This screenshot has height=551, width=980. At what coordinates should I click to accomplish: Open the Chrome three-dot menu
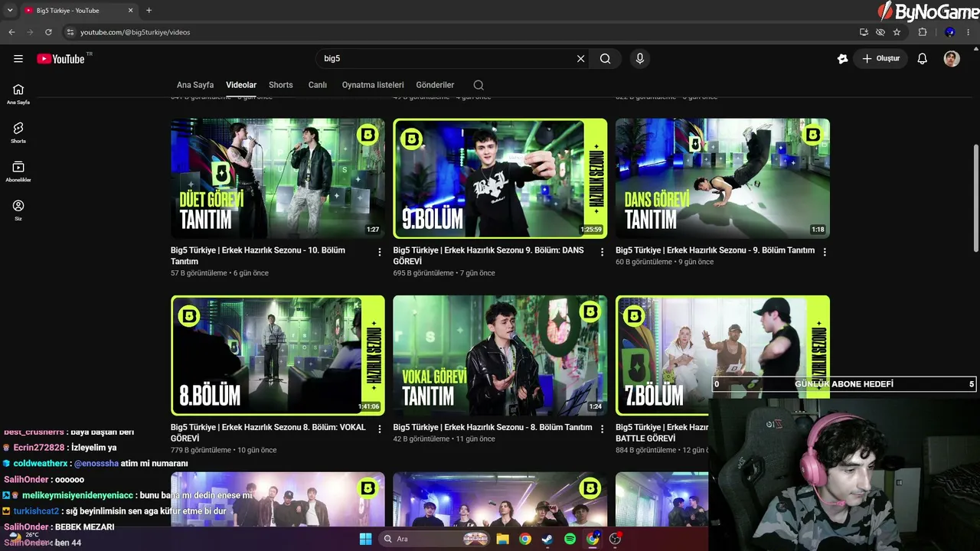pos(969,32)
